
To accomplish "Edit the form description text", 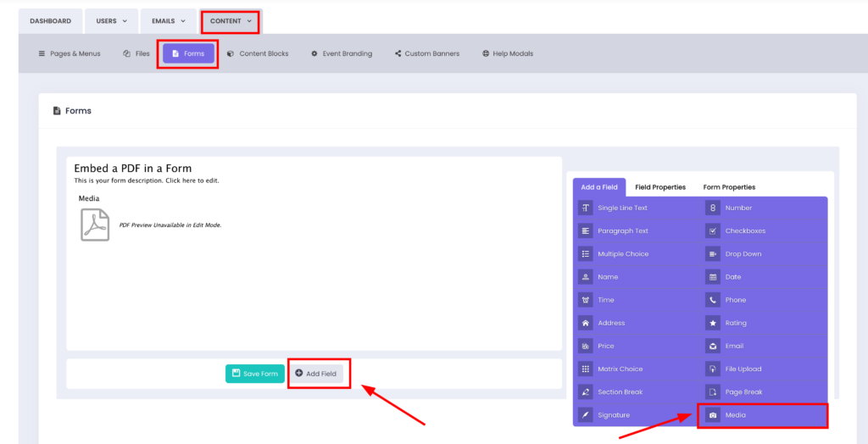I will tap(147, 180).
